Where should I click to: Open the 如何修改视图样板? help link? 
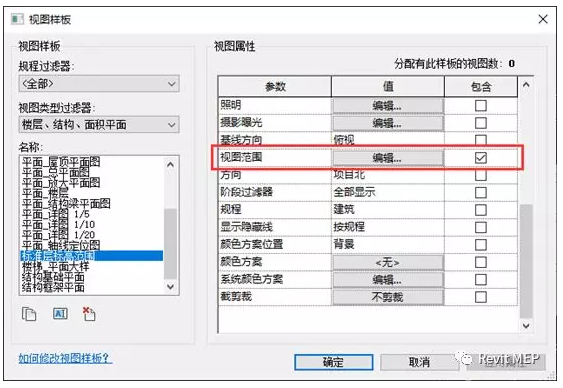(65, 358)
